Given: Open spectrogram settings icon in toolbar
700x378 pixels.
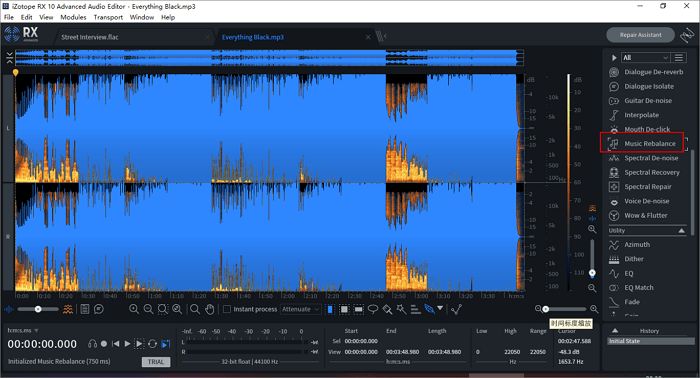Looking at the screenshot, I should click(68, 309).
